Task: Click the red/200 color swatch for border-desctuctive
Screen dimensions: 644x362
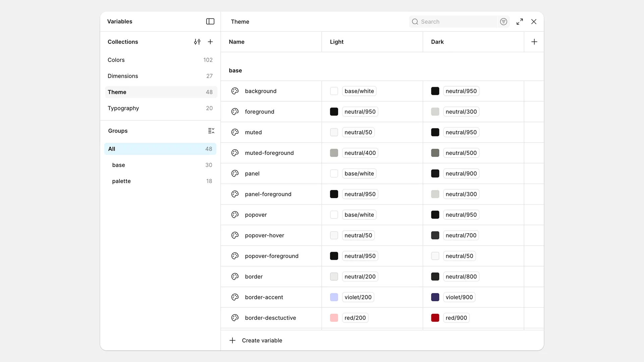Action: pyautogui.click(x=334, y=318)
